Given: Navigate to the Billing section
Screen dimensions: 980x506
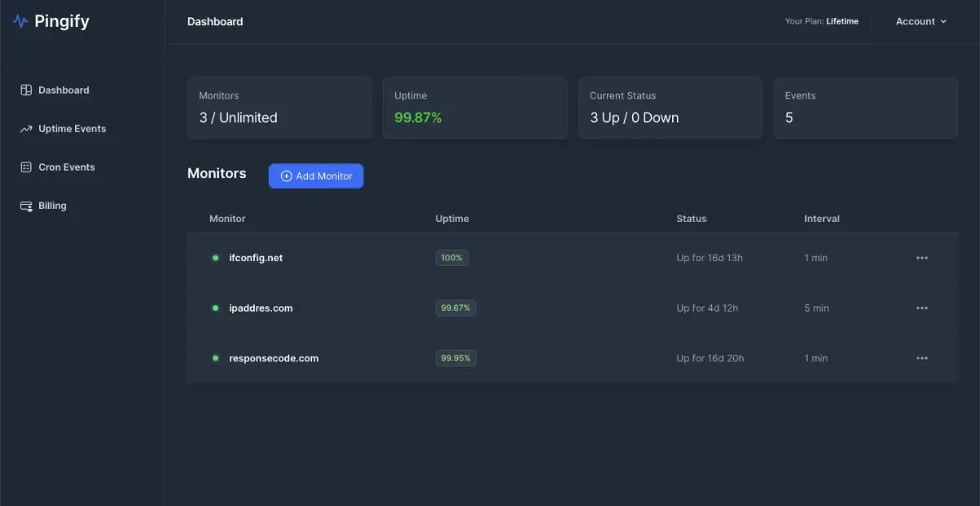Looking at the screenshot, I should click(52, 206).
